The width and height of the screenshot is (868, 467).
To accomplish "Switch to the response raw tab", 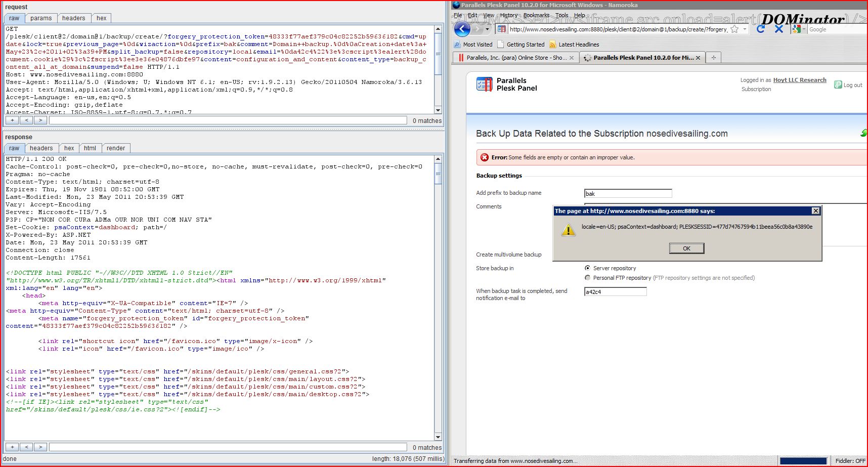I will tap(14, 148).
